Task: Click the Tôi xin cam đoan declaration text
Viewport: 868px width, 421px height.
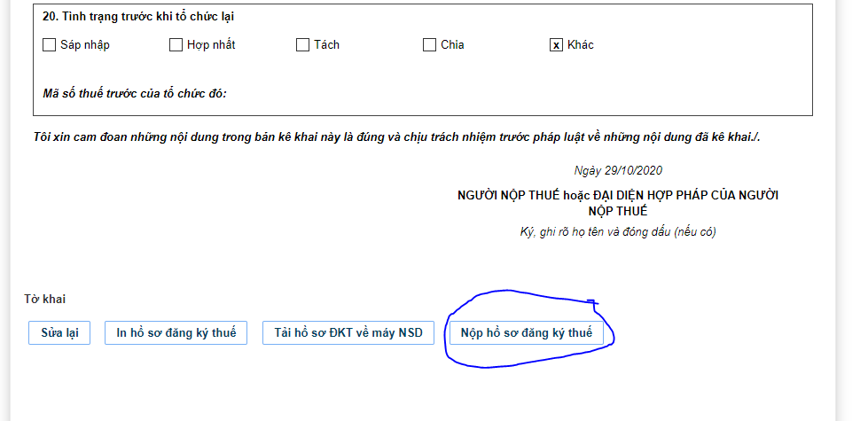Action: [397, 137]
